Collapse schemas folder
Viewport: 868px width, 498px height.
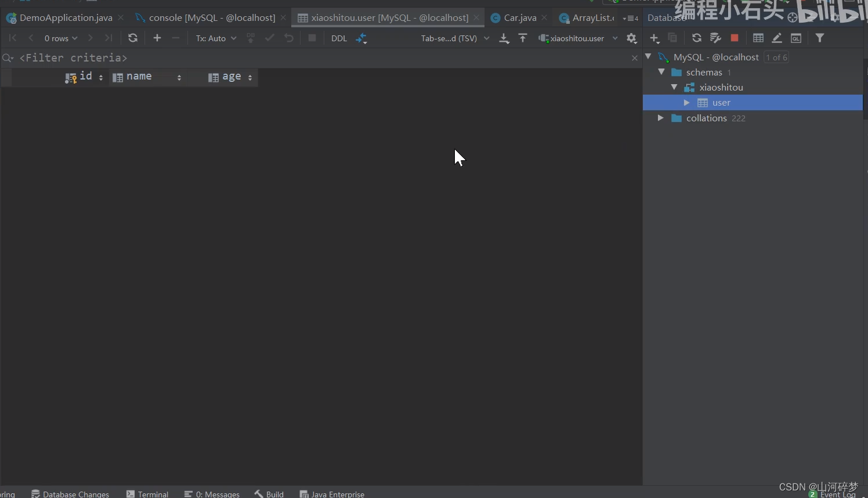[661, 72]
